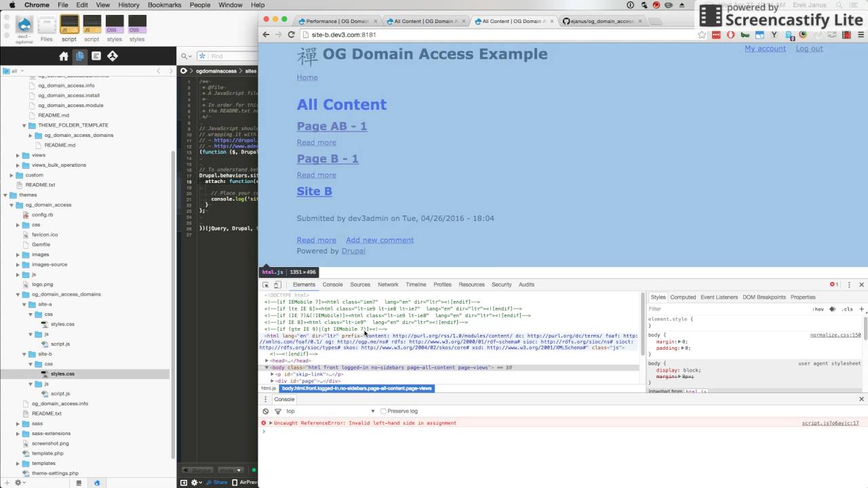Collapse the themes folder in file tree
This screenshot has height=488, width=868.
5,195
